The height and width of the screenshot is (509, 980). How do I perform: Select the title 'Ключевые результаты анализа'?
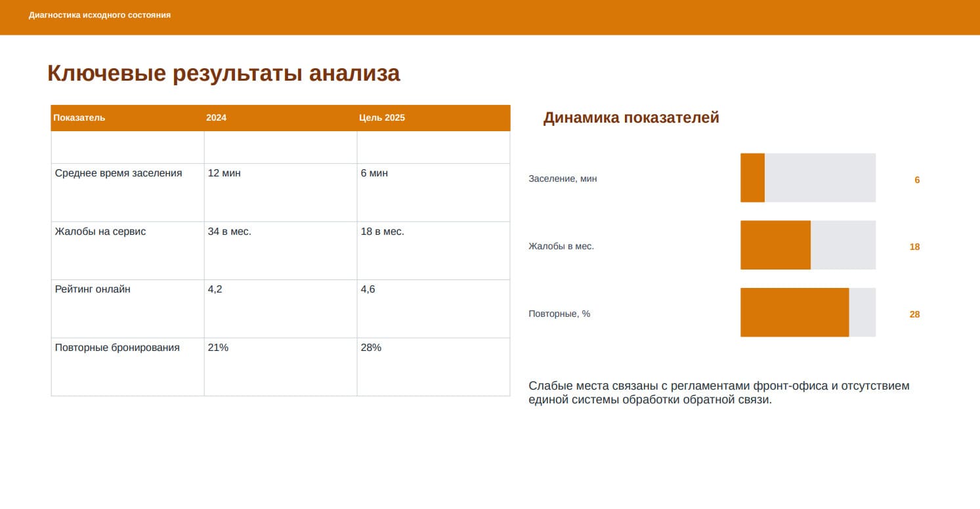point(224,73)
